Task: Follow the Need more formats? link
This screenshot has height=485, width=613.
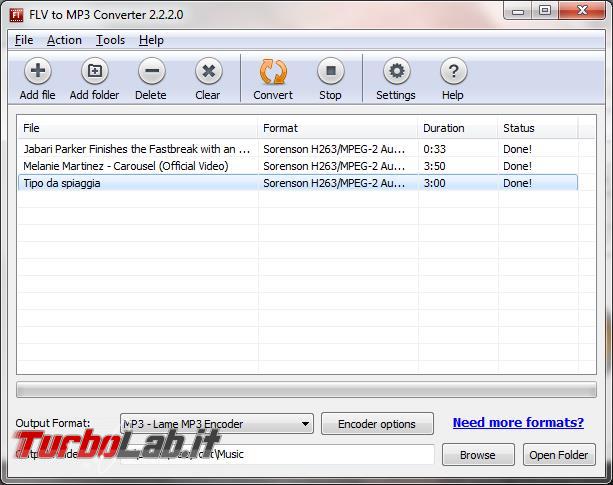Action: (x=518, y=422)
